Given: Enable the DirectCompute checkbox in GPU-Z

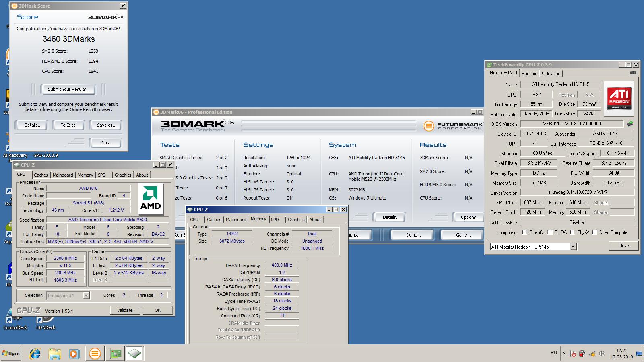Looking at the screenshot, I should click(x=594, y=232).
